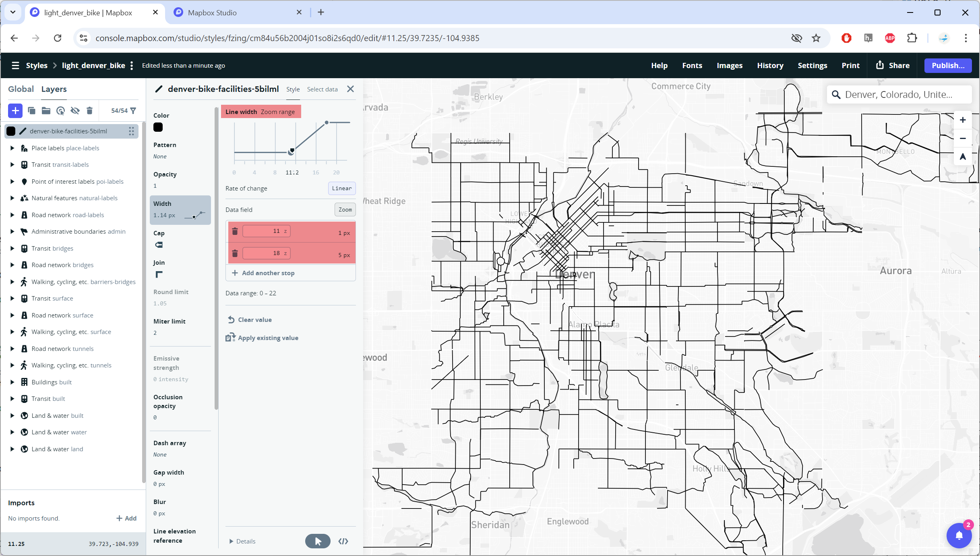Click the Denver Colorado map search box
This screenshot has width=980, height=556.
(x=899, y=95)
